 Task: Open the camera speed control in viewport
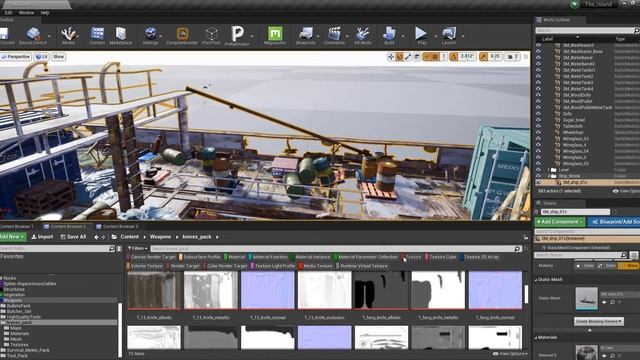(512, 57)
